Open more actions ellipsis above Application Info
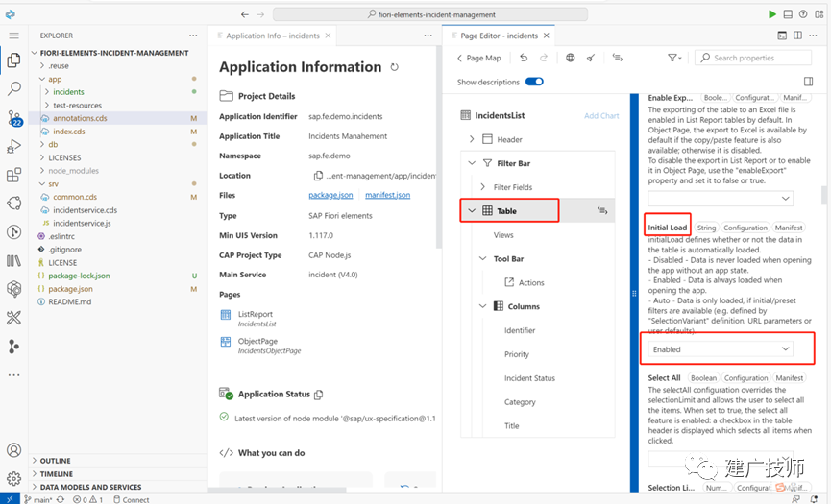 pyautogui.click(x=428, y=36)
